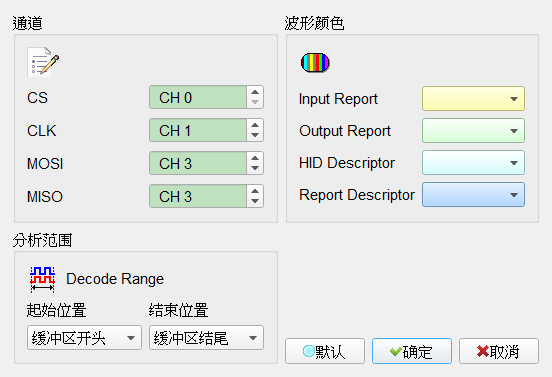
Task: Click the CS label
Action: pos(37,98)
